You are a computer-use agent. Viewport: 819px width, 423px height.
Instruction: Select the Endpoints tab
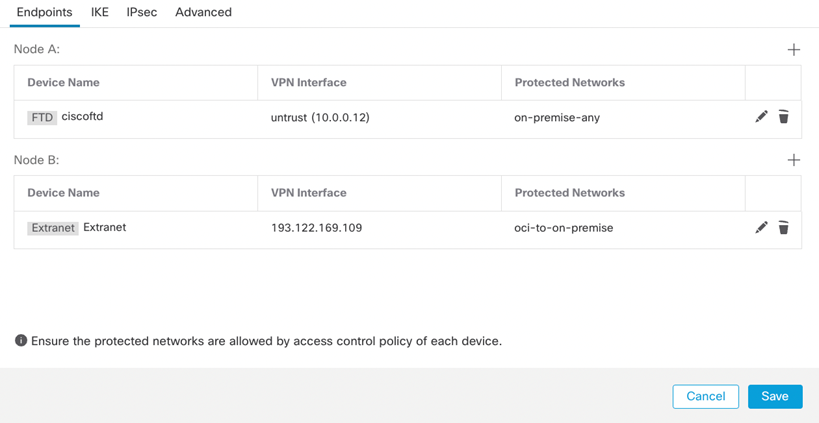coord(45,13)
